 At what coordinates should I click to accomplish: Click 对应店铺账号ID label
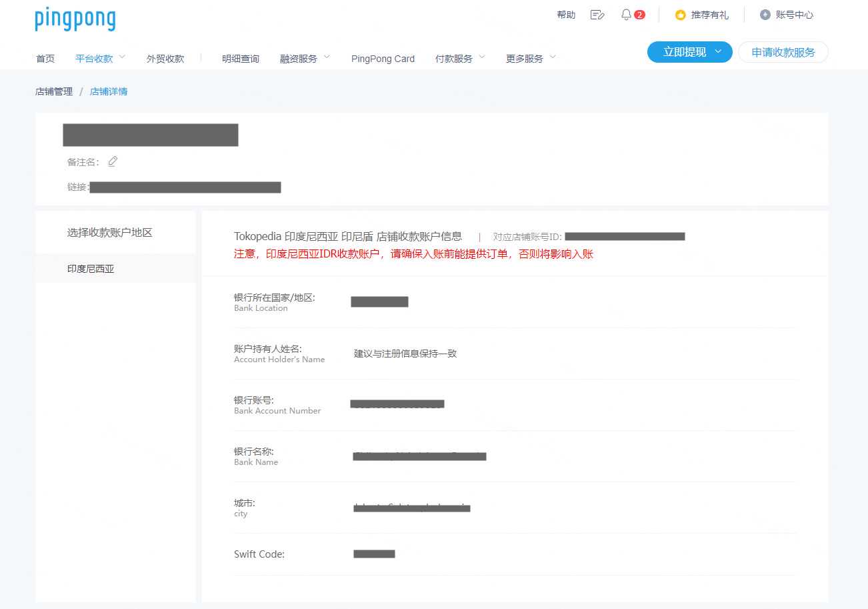tap(527, 237)
